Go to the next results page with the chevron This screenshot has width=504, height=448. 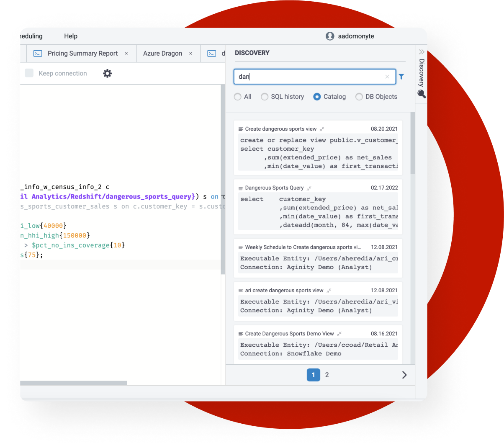tap(404, 375)
